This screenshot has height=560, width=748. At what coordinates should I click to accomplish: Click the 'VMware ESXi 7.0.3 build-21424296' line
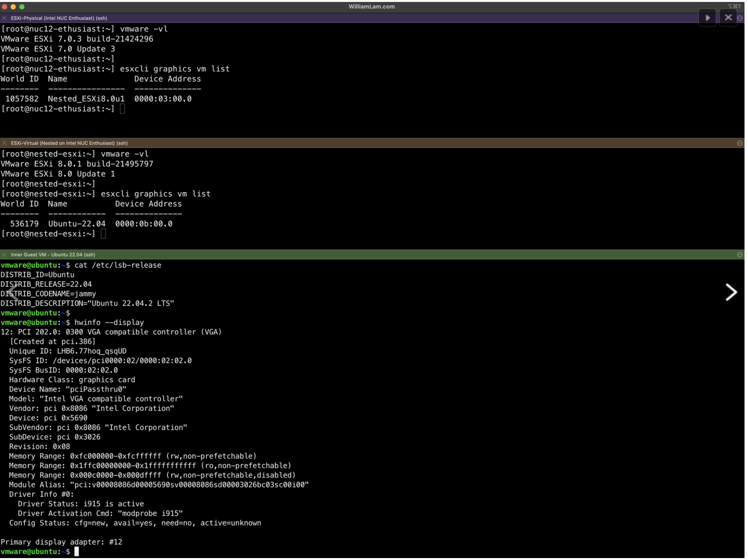[x=77, y=39]
